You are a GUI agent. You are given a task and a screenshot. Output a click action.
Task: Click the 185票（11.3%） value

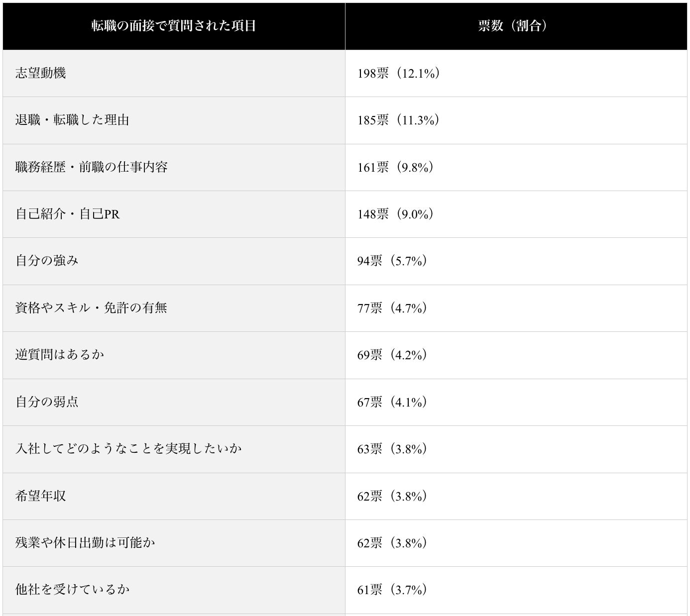[398, 120]
